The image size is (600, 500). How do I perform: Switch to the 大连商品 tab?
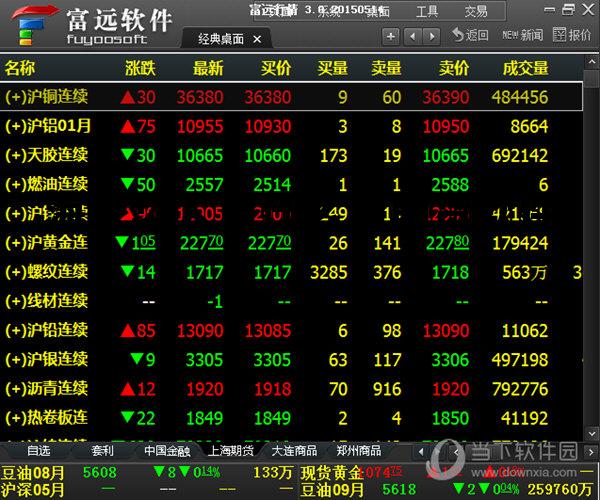(x=294, y=451)
